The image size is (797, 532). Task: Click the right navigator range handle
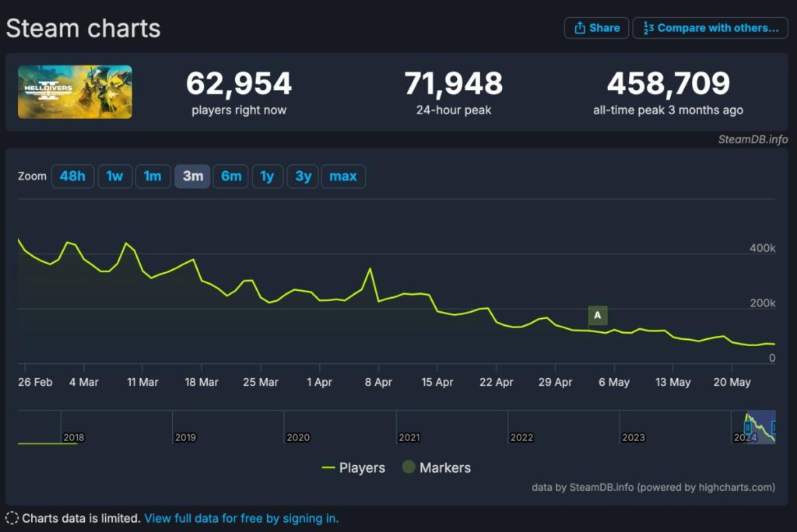(x=774, y=428)
